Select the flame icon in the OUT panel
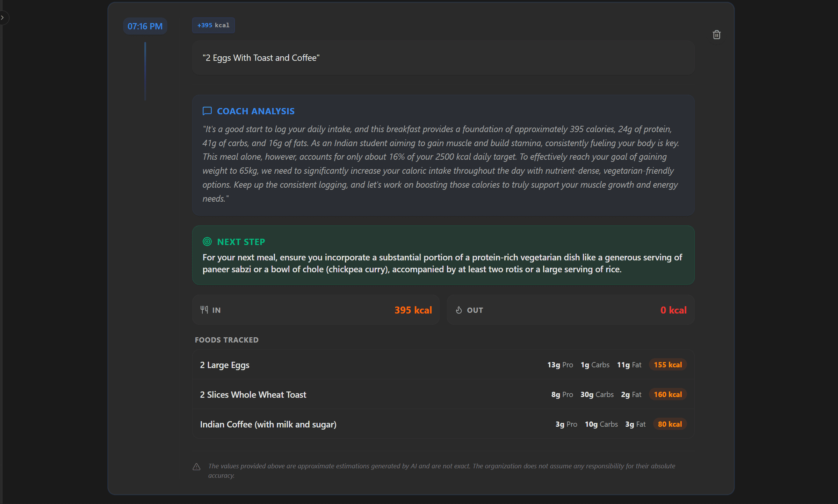 [x=459, y=310]
